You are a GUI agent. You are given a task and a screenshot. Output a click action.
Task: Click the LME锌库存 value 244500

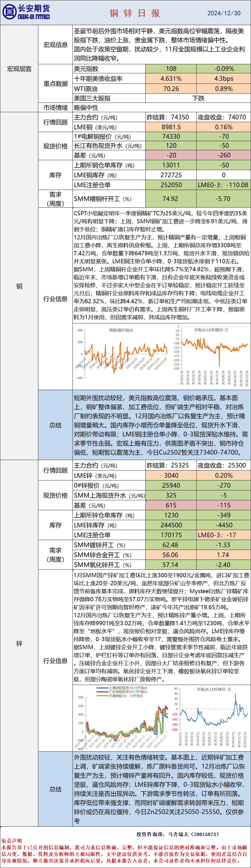coord(171,525)
